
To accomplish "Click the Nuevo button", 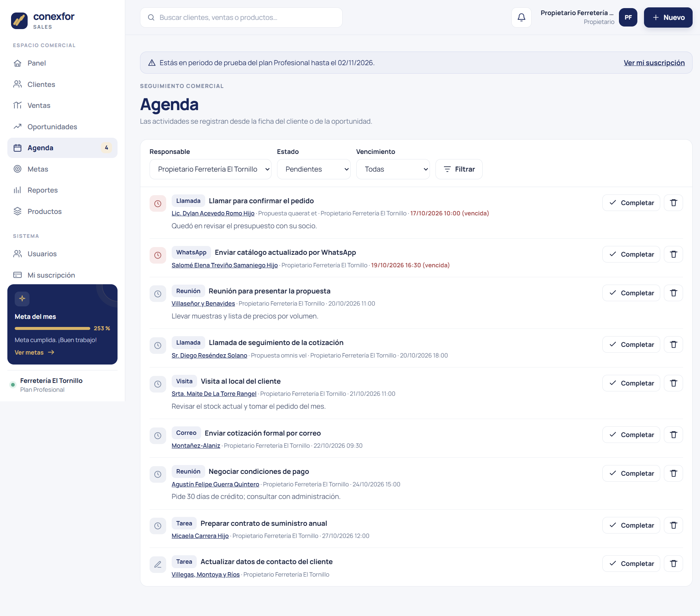I will (668, 17).
